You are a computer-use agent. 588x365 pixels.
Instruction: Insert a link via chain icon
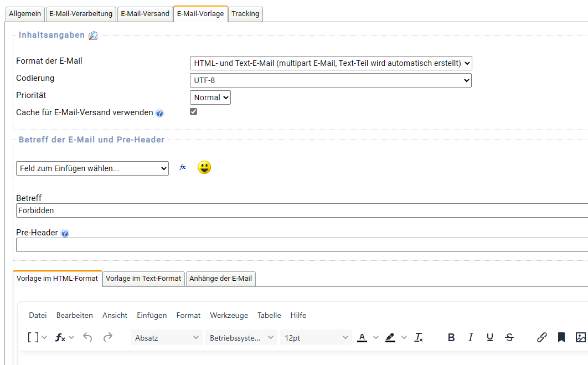coord(542,337)
